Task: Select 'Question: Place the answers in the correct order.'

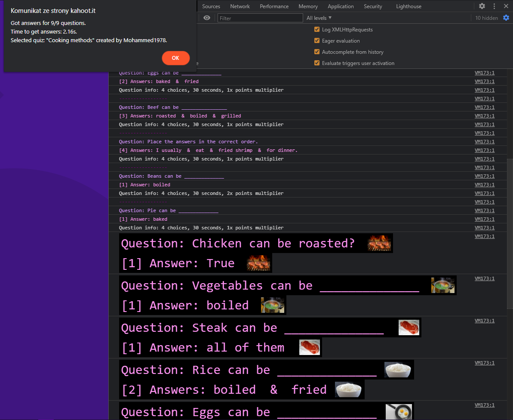Action: pos(188,142)
